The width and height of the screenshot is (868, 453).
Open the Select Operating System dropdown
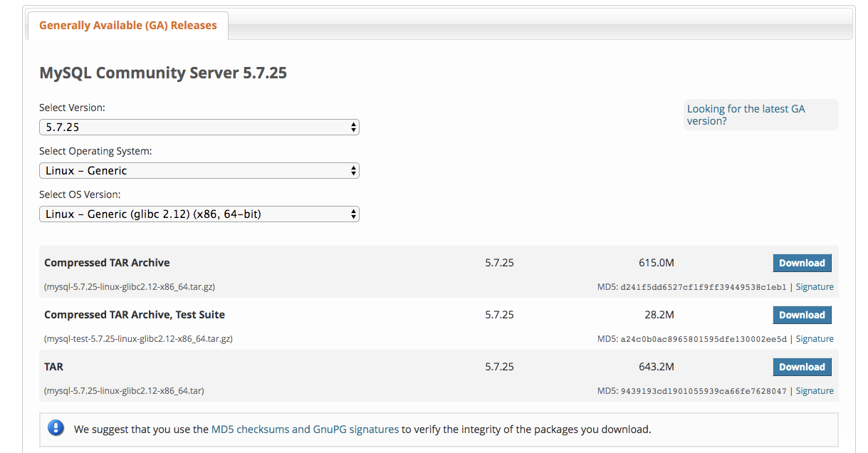pyautogui.click(x=199, y=171)
